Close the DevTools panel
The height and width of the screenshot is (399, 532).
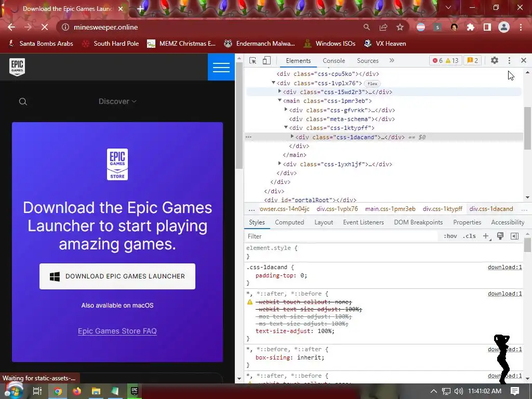pyautogui.click(x=524, y=60)
